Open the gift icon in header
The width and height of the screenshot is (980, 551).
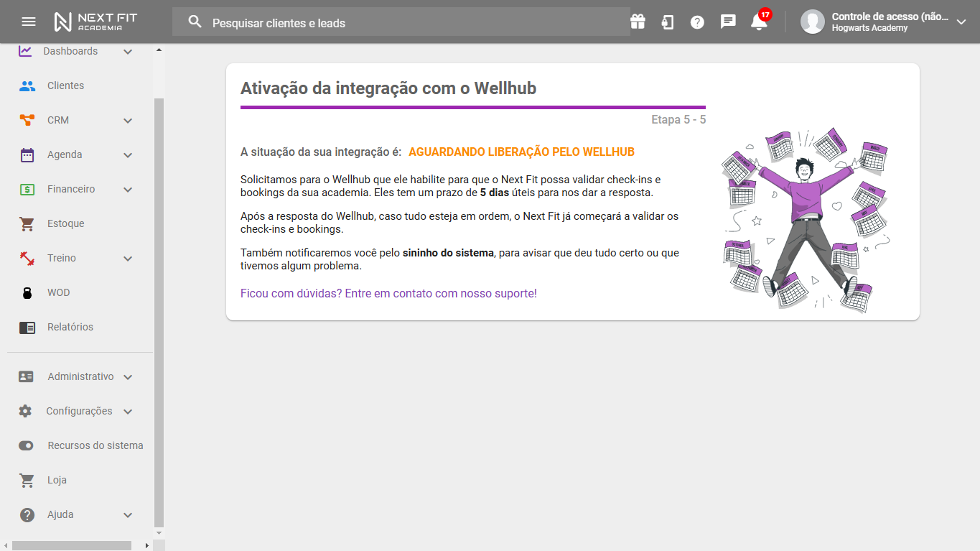click(x=638, y=22)
